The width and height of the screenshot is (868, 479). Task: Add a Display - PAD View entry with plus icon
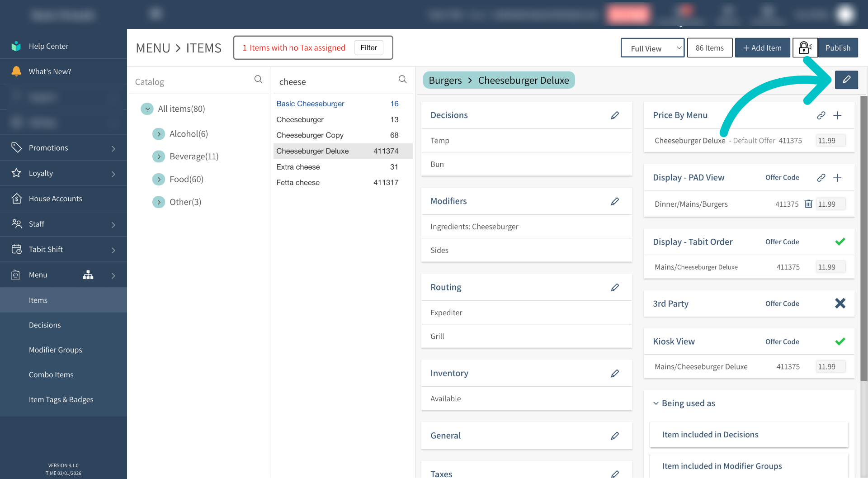click(837, 178)
